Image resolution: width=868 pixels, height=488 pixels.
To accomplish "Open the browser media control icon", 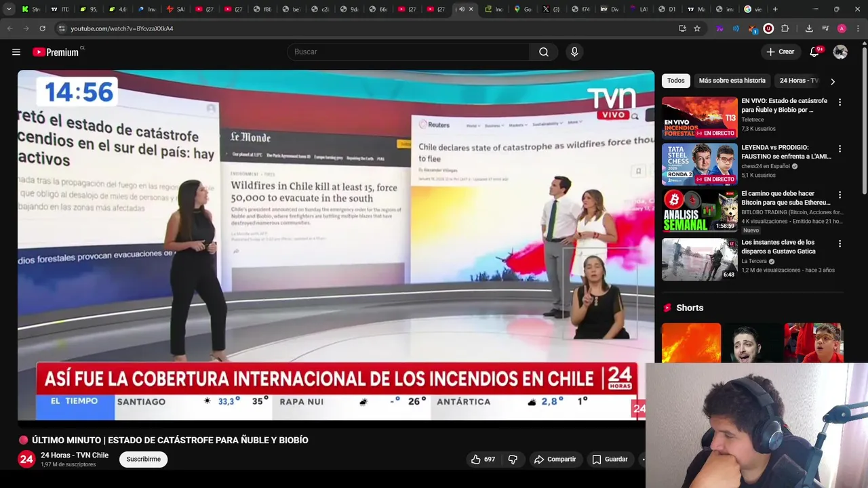I will coord(825,28).
